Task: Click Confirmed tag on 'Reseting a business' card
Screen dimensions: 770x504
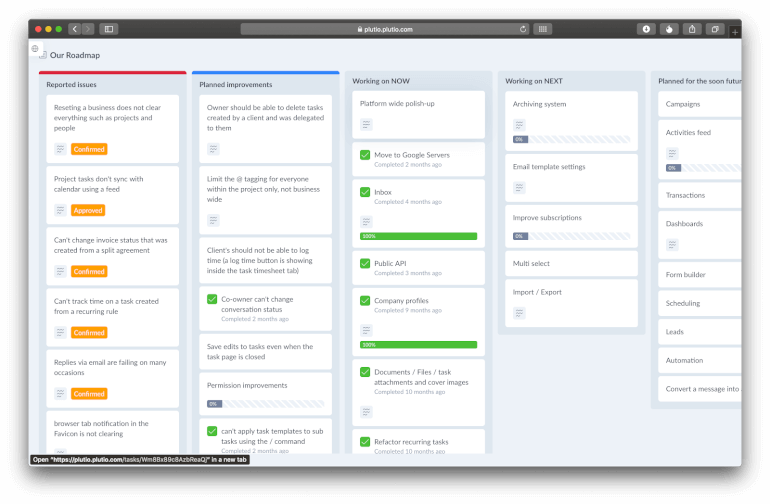Action: pos(89,149)
